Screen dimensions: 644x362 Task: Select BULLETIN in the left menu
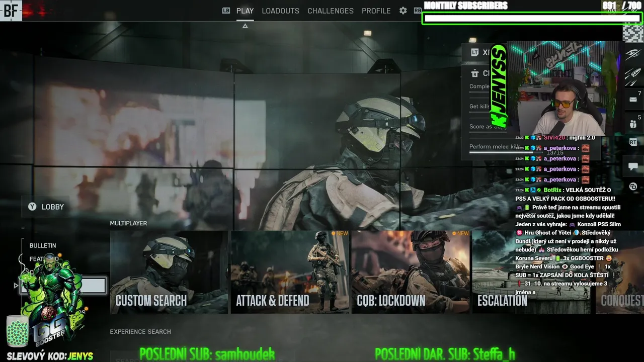[43, 245]
